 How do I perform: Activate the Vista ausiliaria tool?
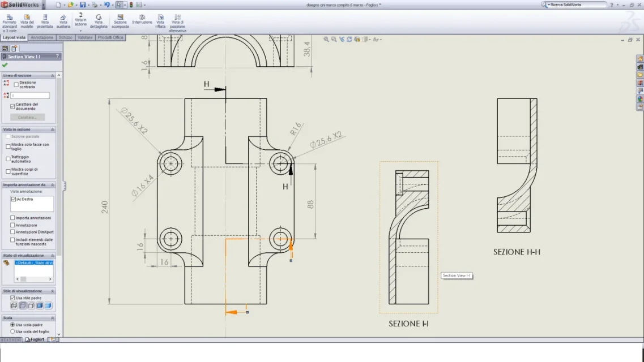tap(63, 21)
